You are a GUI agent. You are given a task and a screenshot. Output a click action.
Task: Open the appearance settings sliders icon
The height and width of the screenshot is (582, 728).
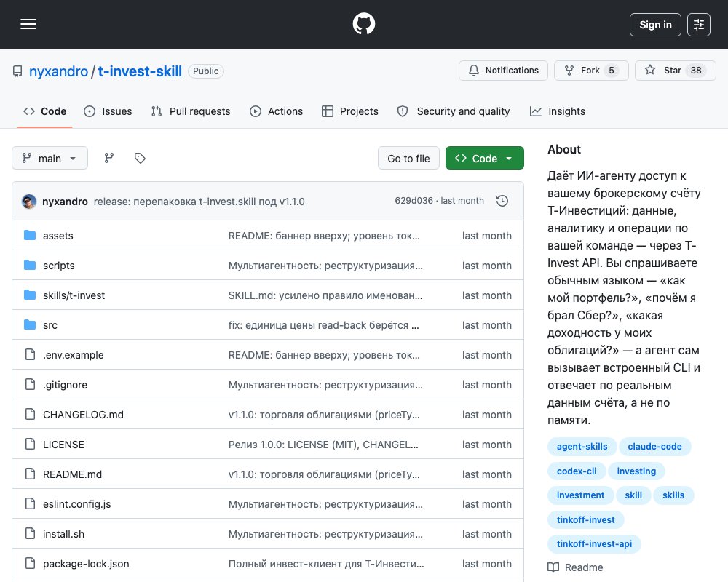(699, 25)
